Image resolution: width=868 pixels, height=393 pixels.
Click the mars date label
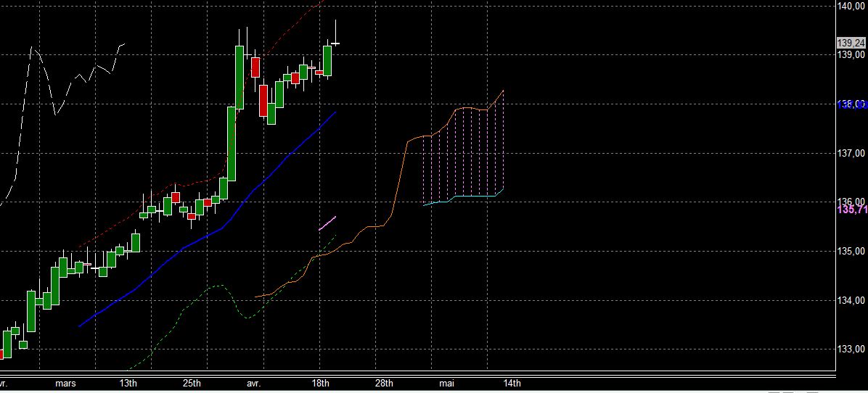66,384
